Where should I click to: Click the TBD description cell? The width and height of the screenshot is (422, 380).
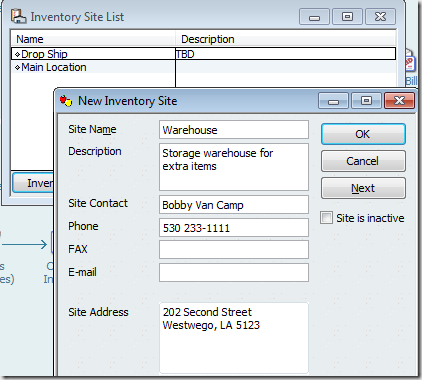[x=285, y=54]
